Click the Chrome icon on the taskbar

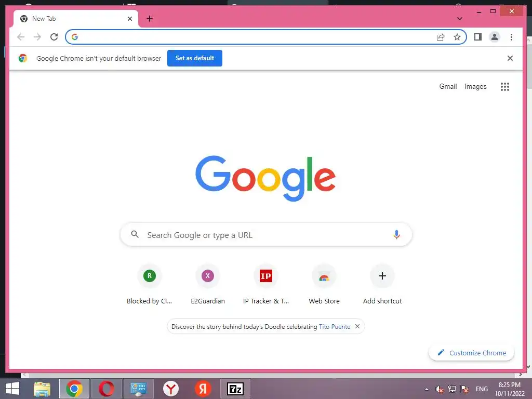point(74,389)
